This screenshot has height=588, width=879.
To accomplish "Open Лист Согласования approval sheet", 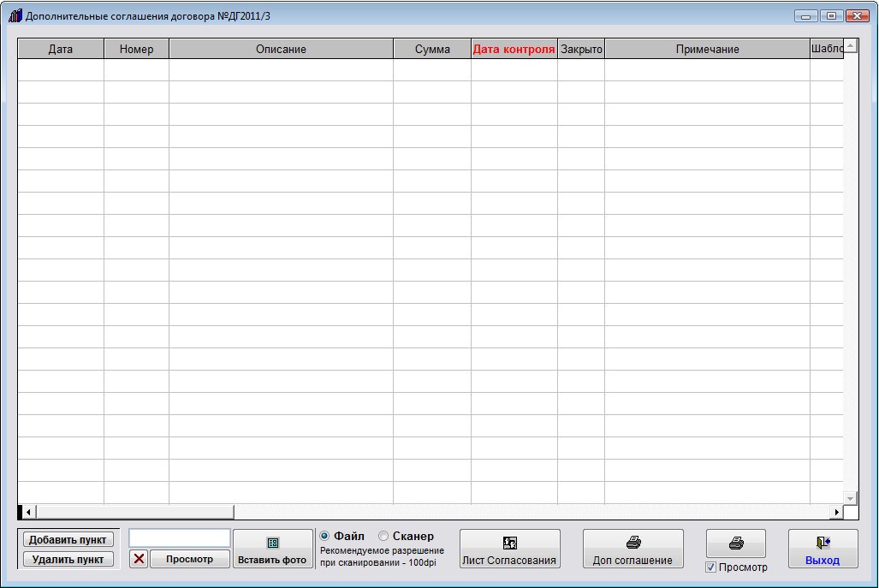I will (509, 549).
